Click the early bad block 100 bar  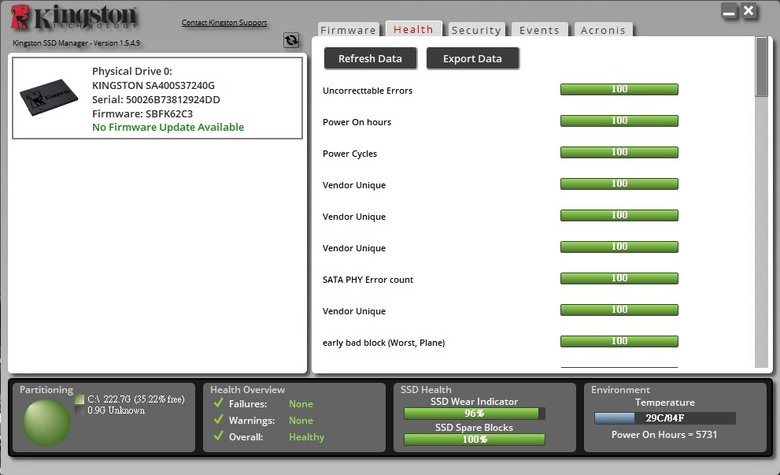[x=619, y=341]
